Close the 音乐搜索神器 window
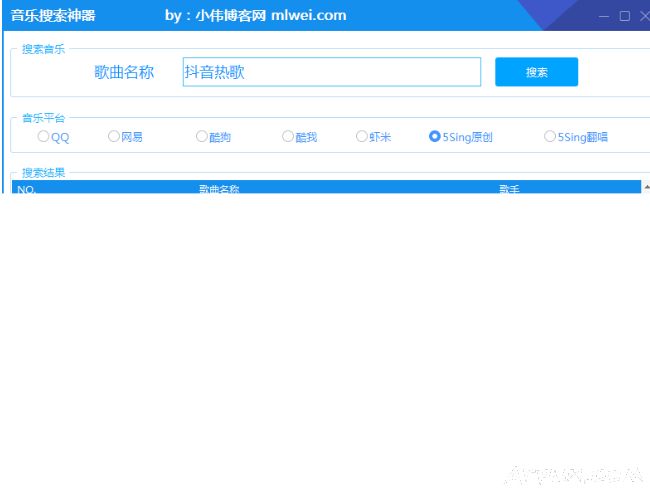 coord(645,16)
